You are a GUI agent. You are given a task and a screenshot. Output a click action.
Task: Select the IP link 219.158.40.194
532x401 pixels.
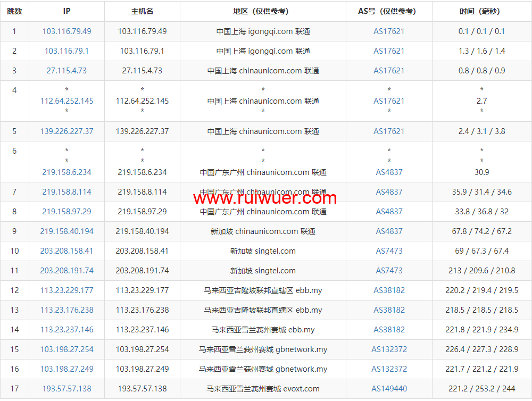click(66, 231)
